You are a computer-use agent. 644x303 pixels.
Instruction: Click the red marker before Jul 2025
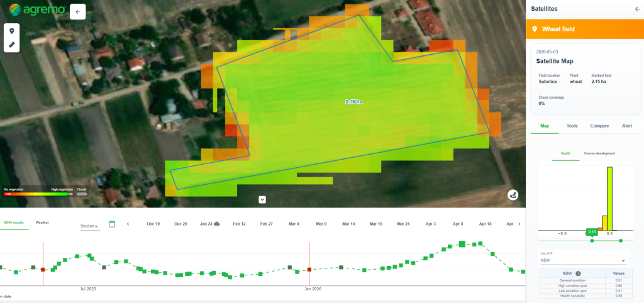[x=43, y=270]
